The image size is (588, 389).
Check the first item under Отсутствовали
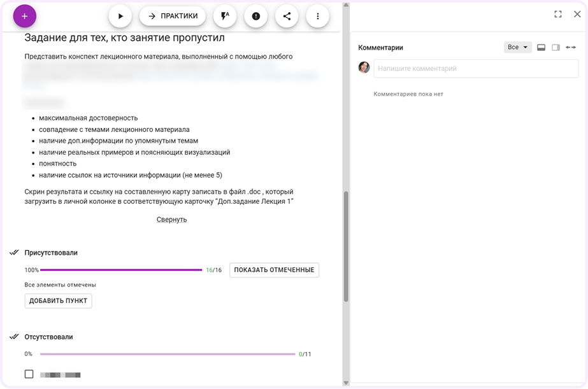[29, 374]
